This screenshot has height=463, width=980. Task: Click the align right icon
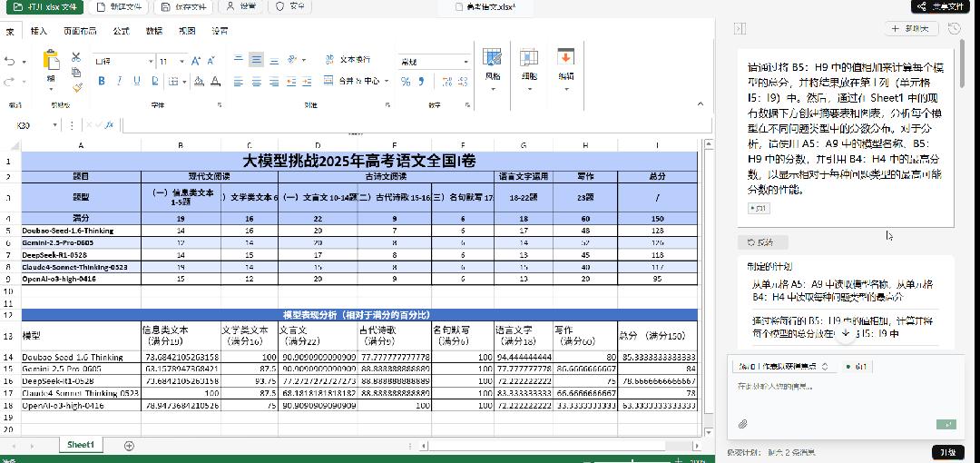(274, 82)
